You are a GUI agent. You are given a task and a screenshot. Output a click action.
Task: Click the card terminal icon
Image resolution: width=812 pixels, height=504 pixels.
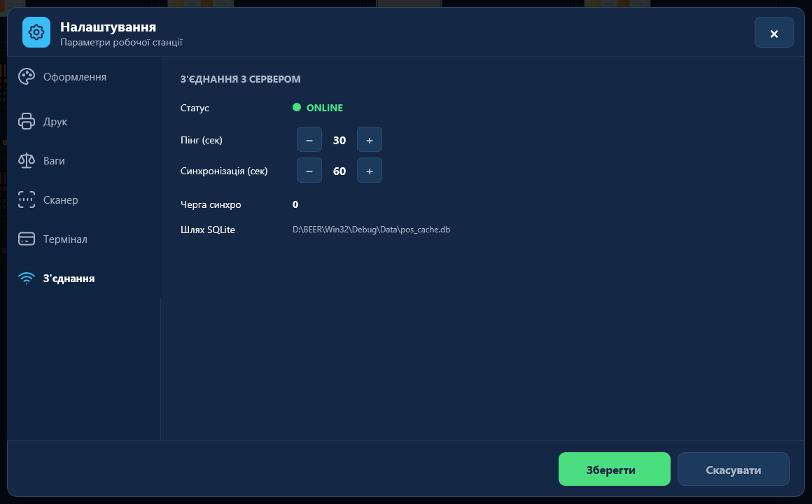point(27,239)
